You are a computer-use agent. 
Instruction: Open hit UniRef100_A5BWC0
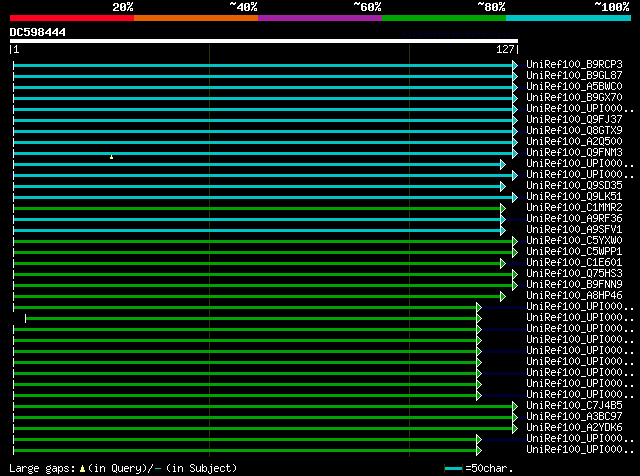(574, 87)
